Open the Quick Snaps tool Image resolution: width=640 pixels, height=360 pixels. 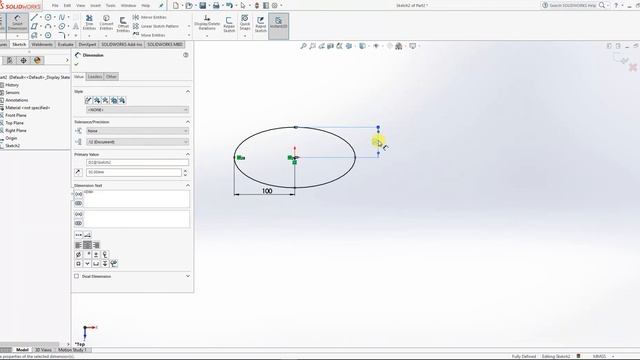(245, 23)
